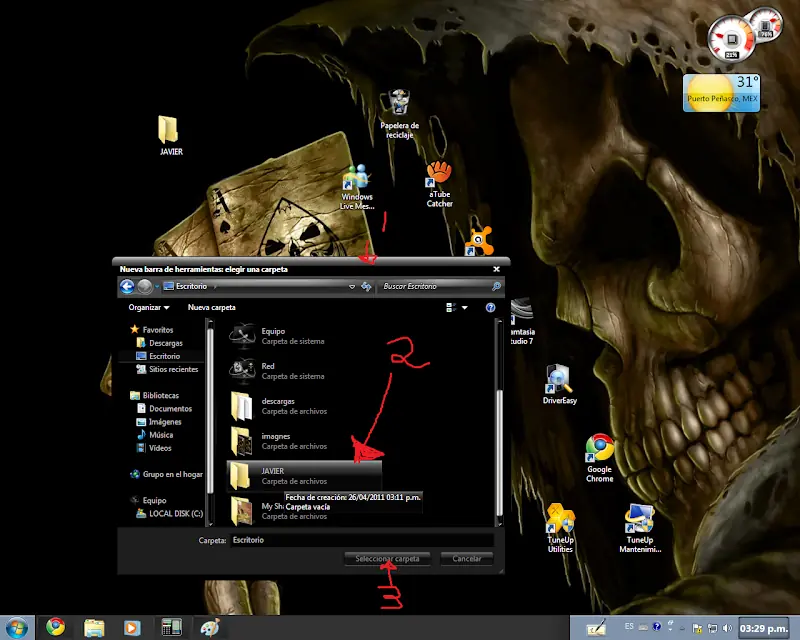Launch Windows Live Messenger desktop shortcut
The height and width of the screenshot is (640, 800).
point(357,187)
